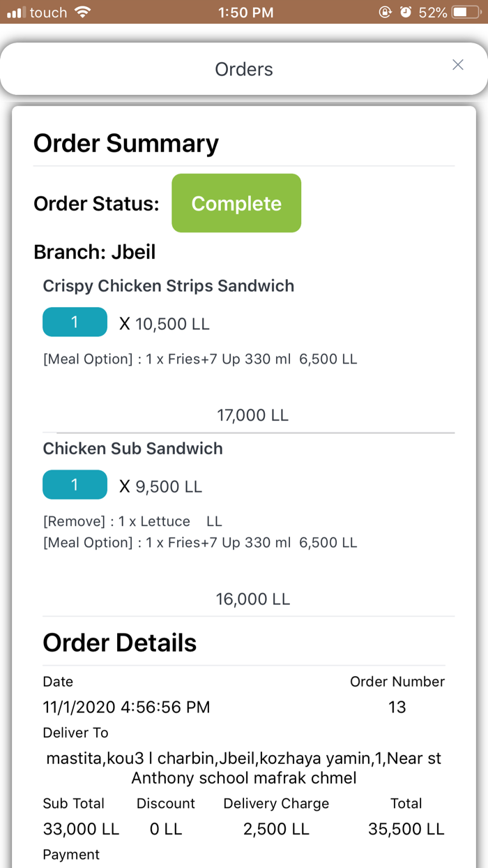Tap the delivery address under Deliver To
This screenshot has height=868, width=488.
tap(243, 765)
